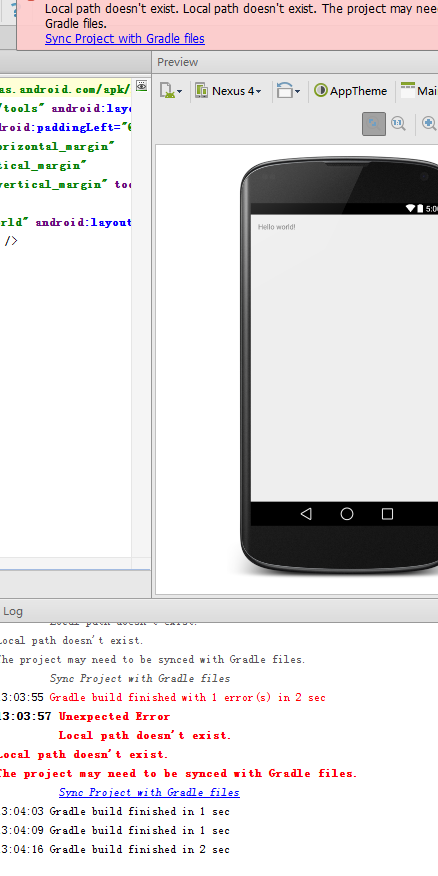438x876 pixels.
Task: Click the Gradle build finished with 1 error line
Action: (187, 697)
